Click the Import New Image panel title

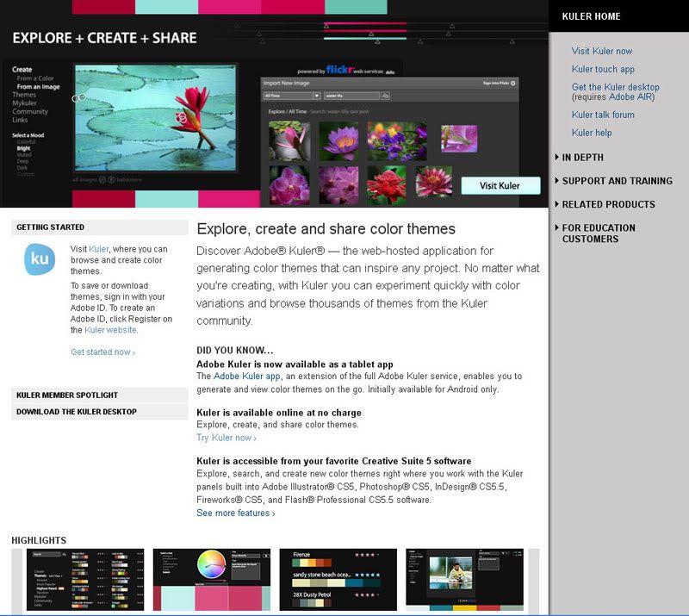286,83
